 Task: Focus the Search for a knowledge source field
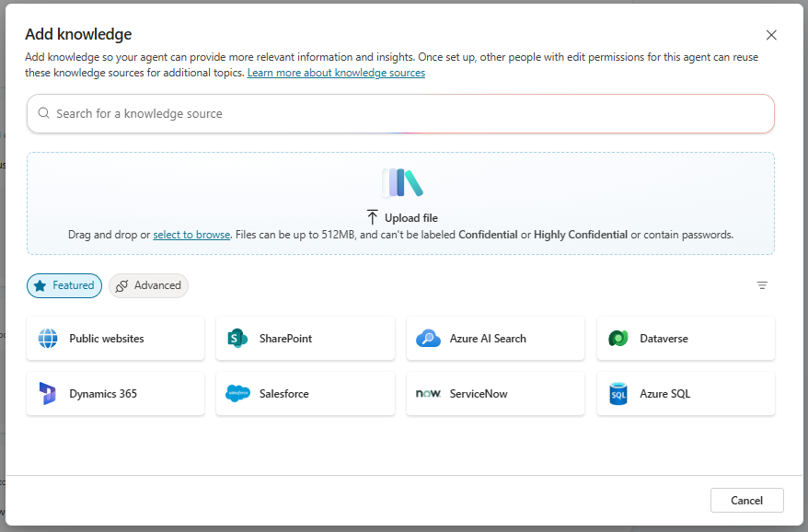[401, 113]
